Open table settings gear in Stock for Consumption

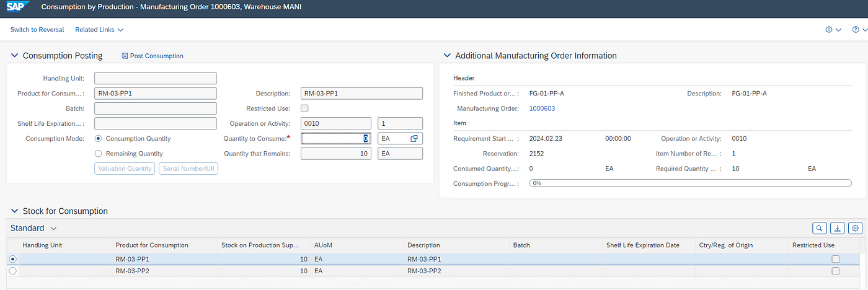coord(856,228)
